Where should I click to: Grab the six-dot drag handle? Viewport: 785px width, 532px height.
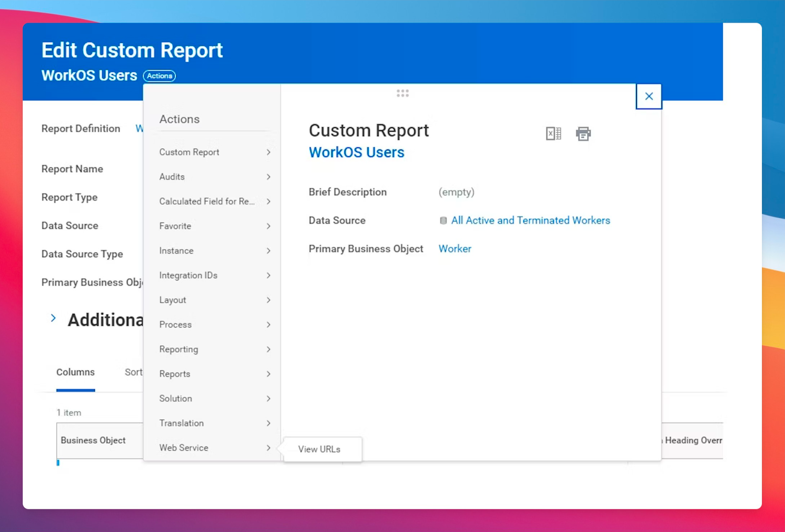(x=402, y=93)
